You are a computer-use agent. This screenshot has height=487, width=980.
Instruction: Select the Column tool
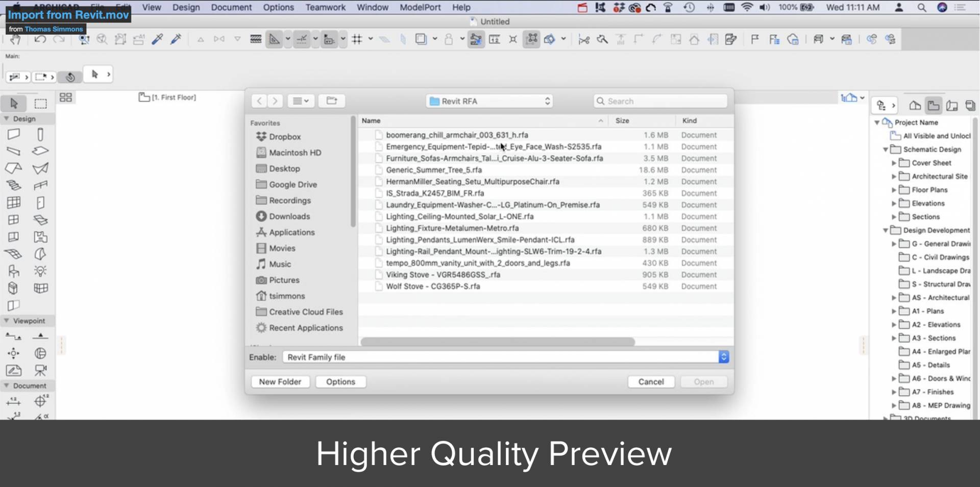point(40,134)
